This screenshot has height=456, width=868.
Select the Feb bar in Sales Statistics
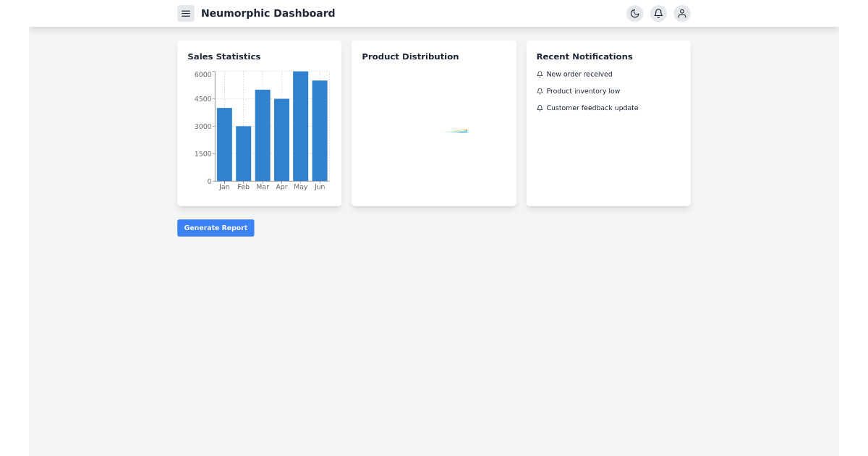(x=243, y=152)
